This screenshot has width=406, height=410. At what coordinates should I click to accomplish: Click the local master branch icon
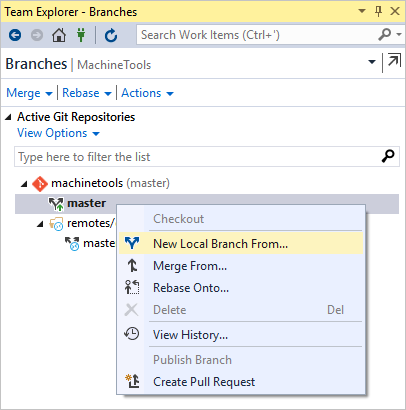click(56, 204)
